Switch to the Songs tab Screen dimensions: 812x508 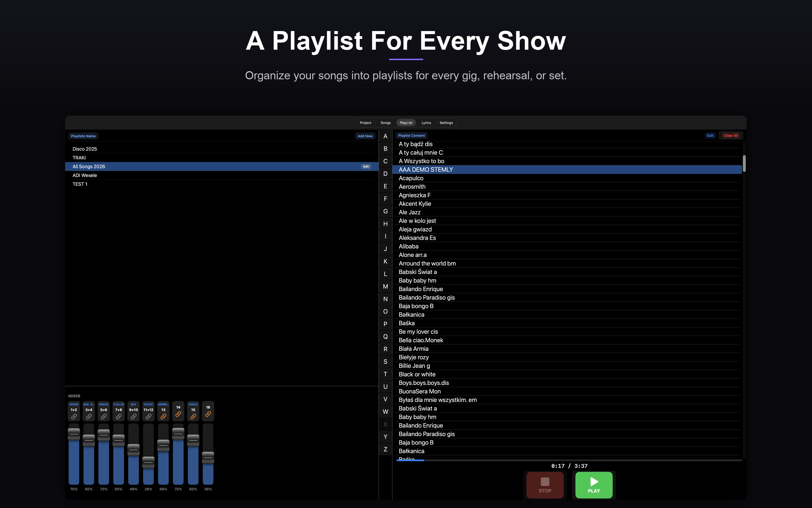pos(385,123)
